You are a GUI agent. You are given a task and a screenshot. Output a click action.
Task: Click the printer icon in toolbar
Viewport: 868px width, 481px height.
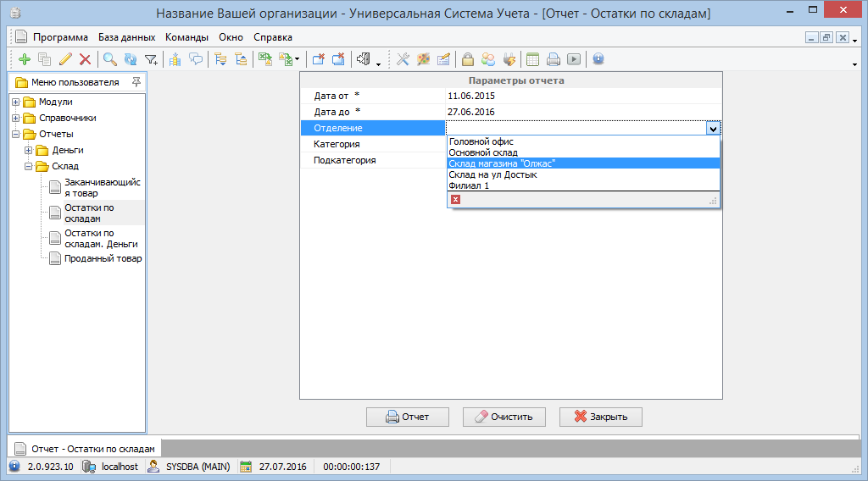pos(553,59)
